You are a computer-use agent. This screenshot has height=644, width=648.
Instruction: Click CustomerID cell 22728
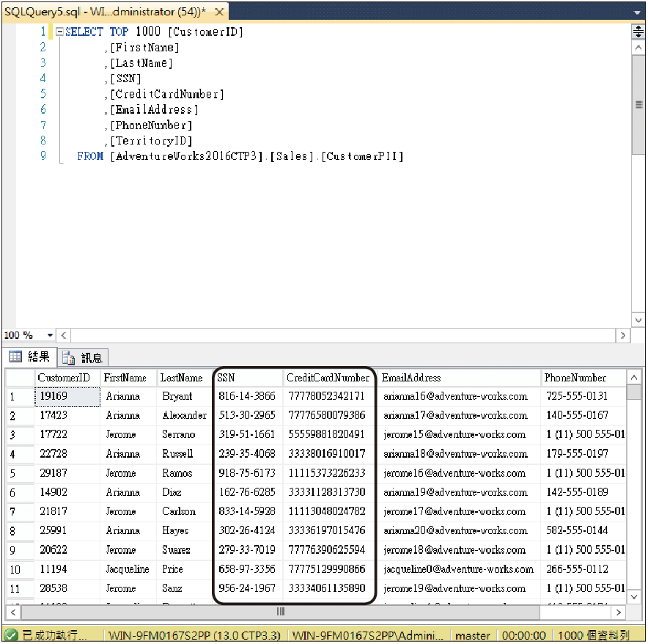(x=67, y=454)
